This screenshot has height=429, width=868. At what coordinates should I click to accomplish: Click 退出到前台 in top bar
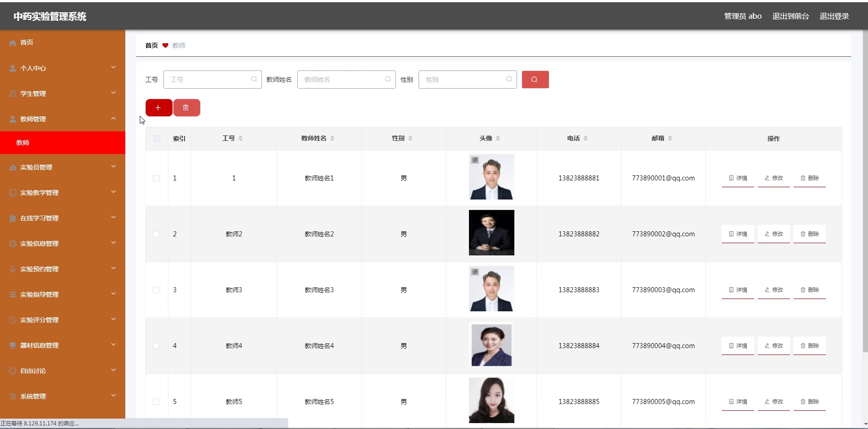coord(790,16)
